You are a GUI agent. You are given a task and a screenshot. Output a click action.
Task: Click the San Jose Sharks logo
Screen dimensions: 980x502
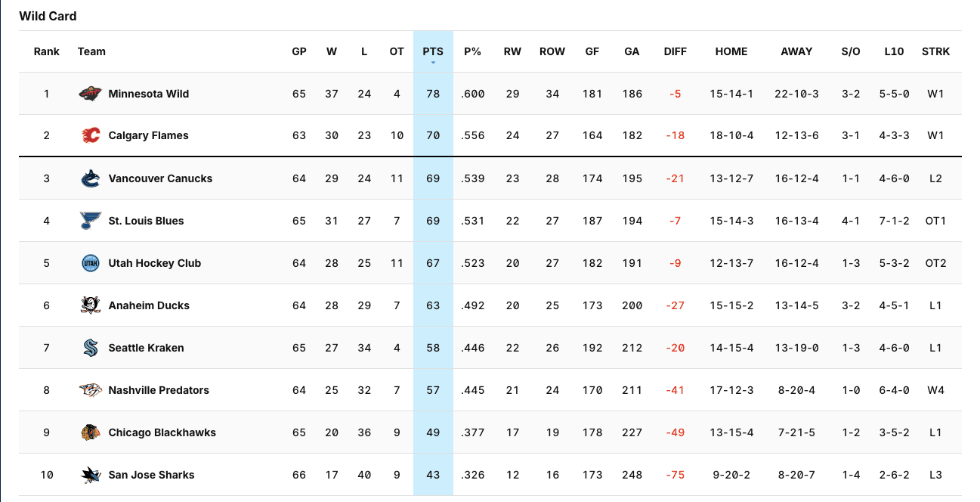(x=90, y=475)
